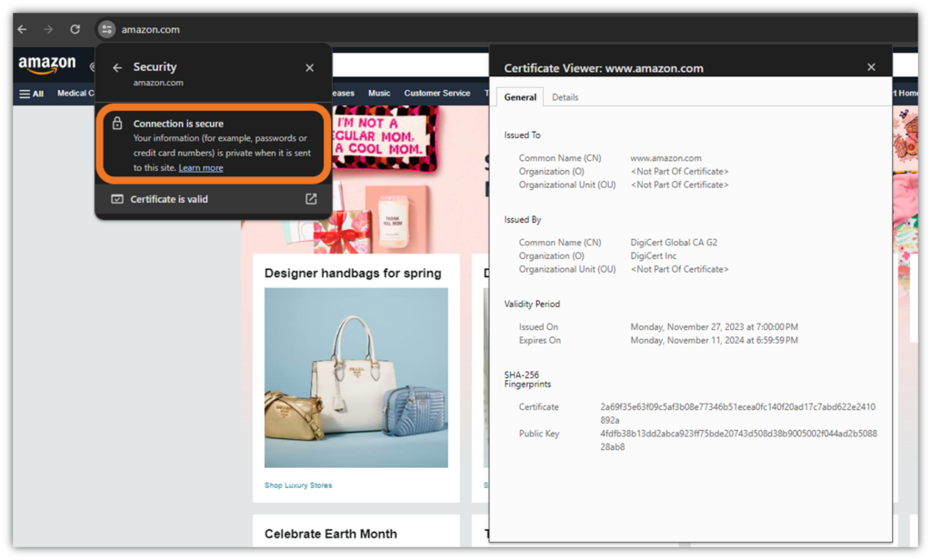Switch to the Details tab
The image size is (931, 560).
point(565,97)
